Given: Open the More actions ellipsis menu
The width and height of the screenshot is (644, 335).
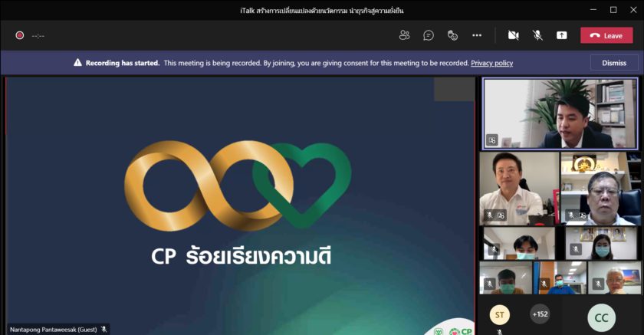Looking at the screenshot, I should 477,35.
